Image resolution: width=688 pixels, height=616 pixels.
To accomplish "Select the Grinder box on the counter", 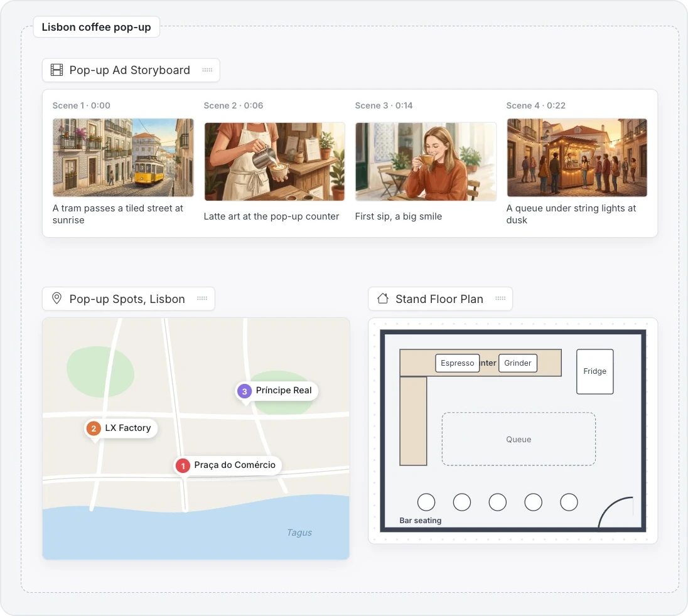I will tap(518, 363).
